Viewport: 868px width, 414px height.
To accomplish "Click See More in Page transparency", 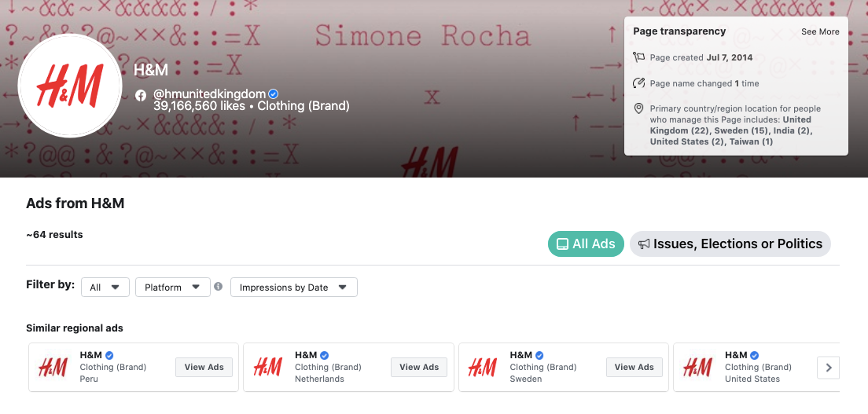I will [x=820, y=32].
